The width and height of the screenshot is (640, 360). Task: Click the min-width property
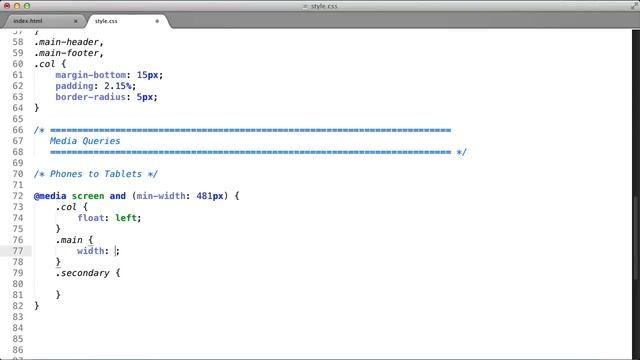161,196
